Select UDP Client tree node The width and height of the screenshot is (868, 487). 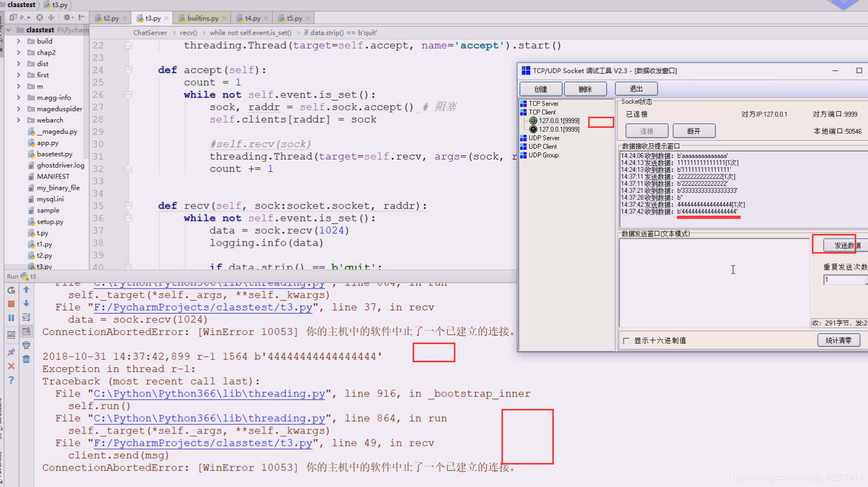pyautogui.click(x=543, y=147)
